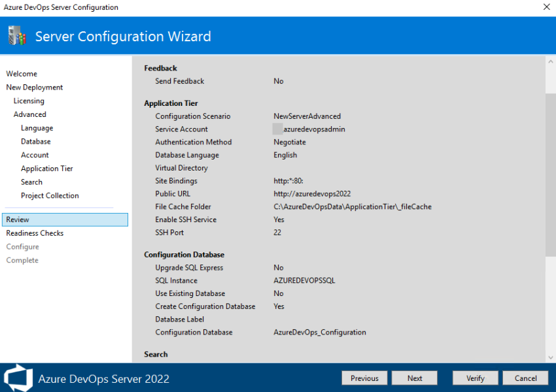The height and width of the screenshot is (392, 556).
Task: Click the Verify button
Action: click(475, 378)
